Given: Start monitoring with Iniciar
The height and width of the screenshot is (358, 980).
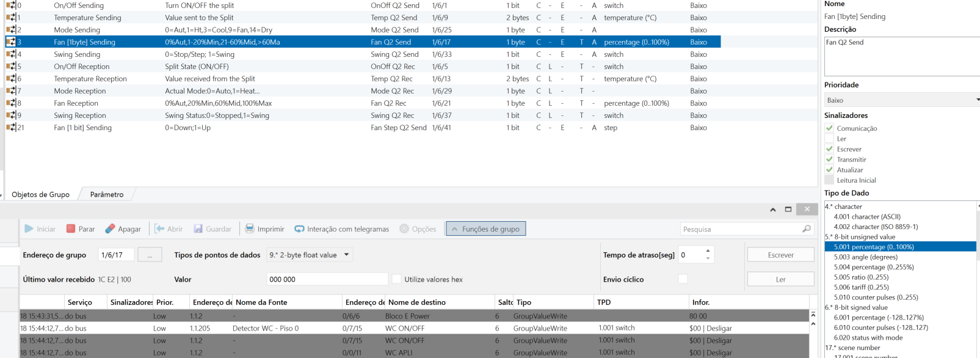Looking at the screenshot, I should click(x=40, y=229).
